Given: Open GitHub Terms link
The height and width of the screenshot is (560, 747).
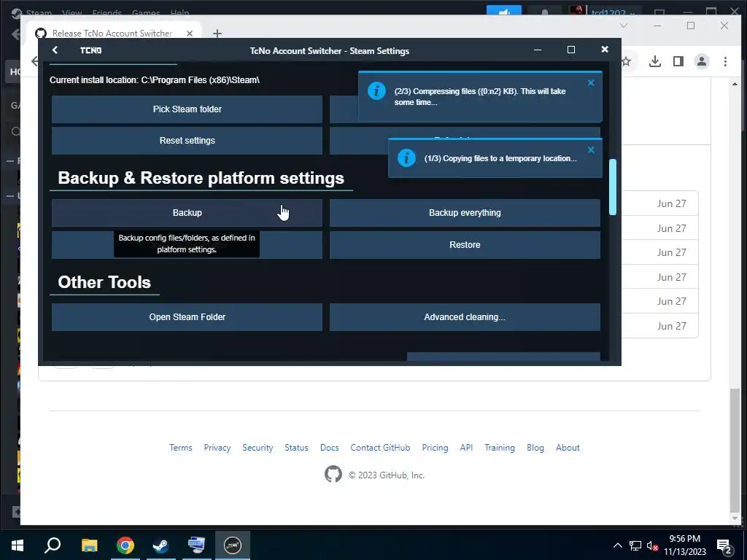Looking at the screenshot, I should click(181, 448).
